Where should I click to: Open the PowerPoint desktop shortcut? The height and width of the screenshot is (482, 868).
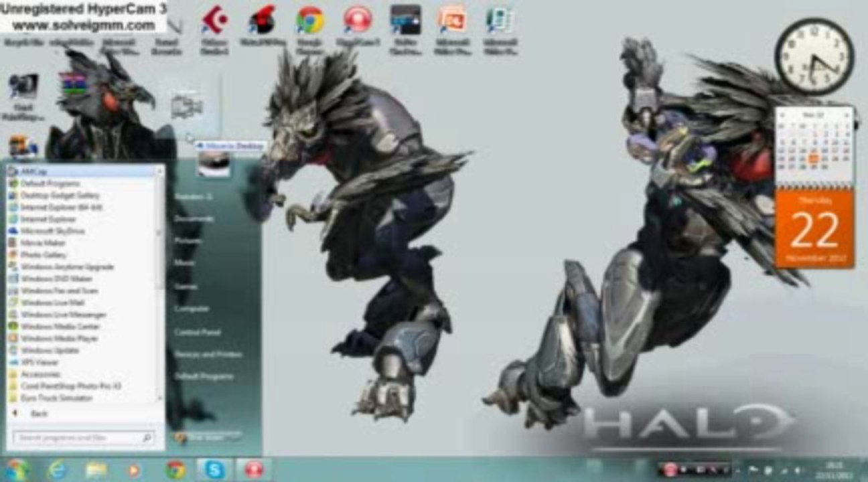pyautogui.click(x=452, y=29)
